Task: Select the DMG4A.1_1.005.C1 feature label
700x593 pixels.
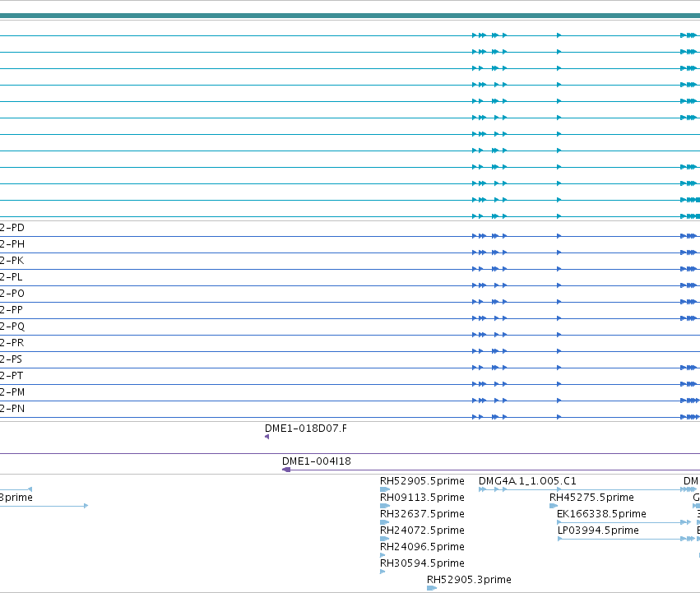Action: [x=527, y=481]
